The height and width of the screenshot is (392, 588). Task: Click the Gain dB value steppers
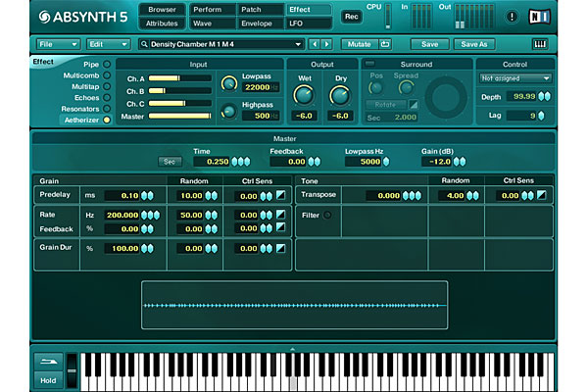460,162
